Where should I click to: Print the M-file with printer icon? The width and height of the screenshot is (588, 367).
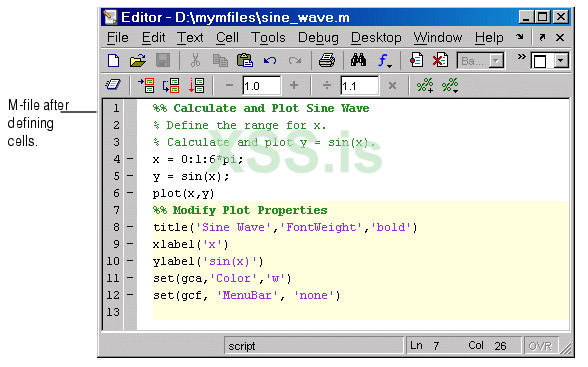pos(327,60)
